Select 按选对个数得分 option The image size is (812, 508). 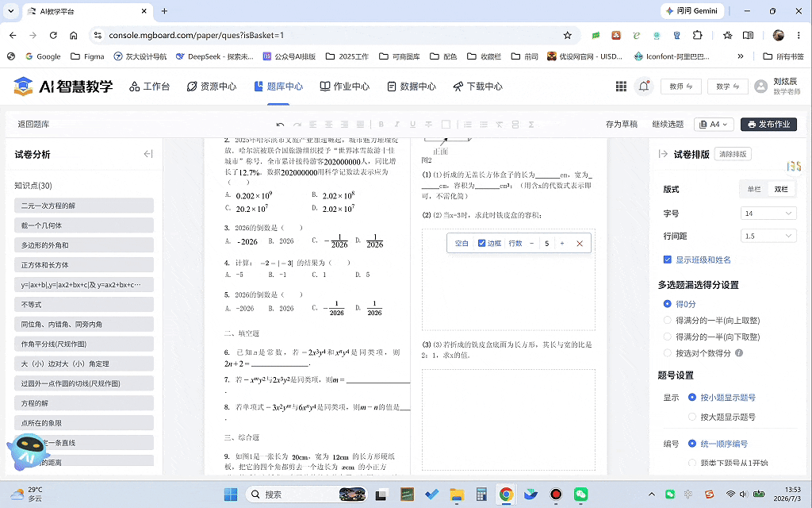668,353
